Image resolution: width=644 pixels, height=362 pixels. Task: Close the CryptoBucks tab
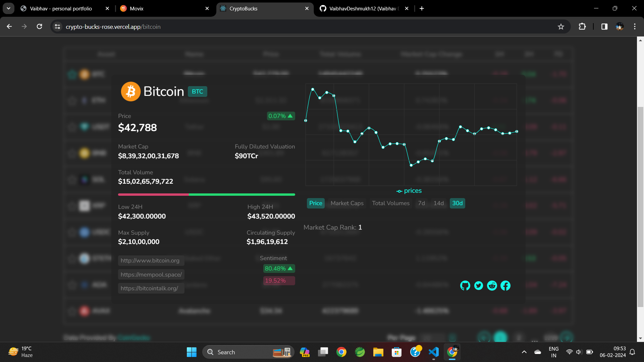pos(307,8)
